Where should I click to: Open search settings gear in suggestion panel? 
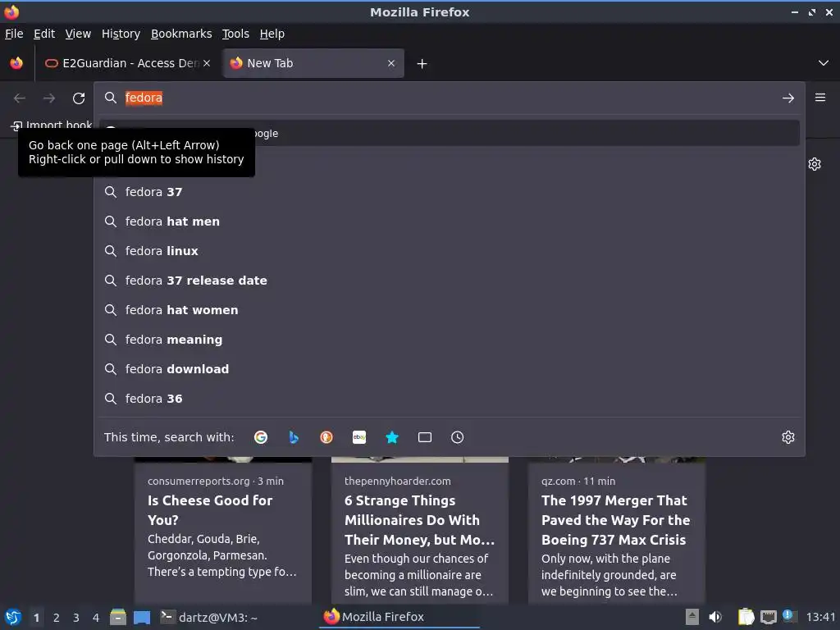tap(788, 437)
